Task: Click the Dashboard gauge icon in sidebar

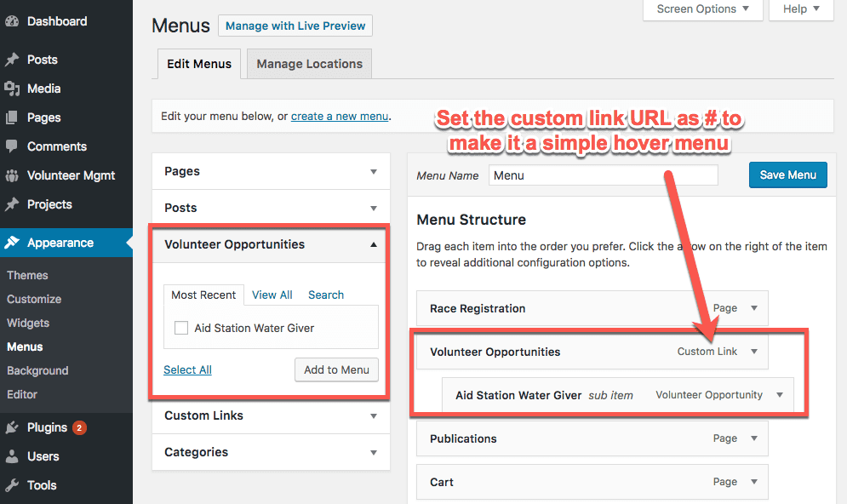Action: 12,21
